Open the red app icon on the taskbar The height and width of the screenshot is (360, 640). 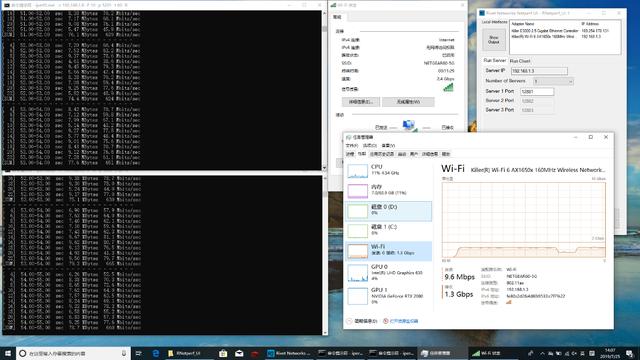click(x=255, y=353)
